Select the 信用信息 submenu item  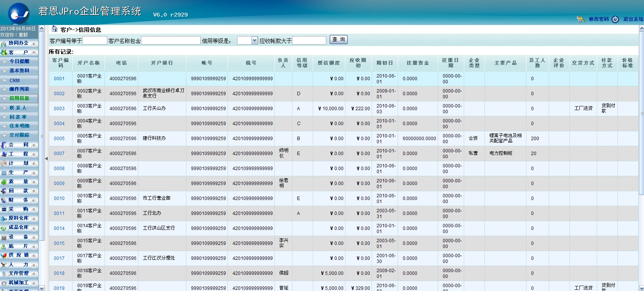click(19, 98)
